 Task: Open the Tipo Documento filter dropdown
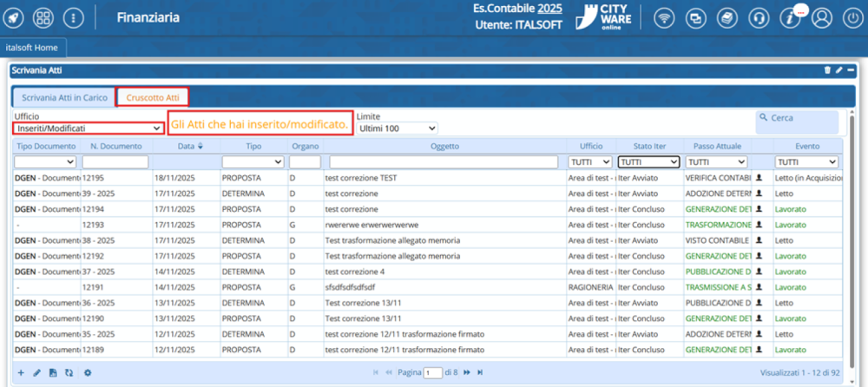coord(46,161)
